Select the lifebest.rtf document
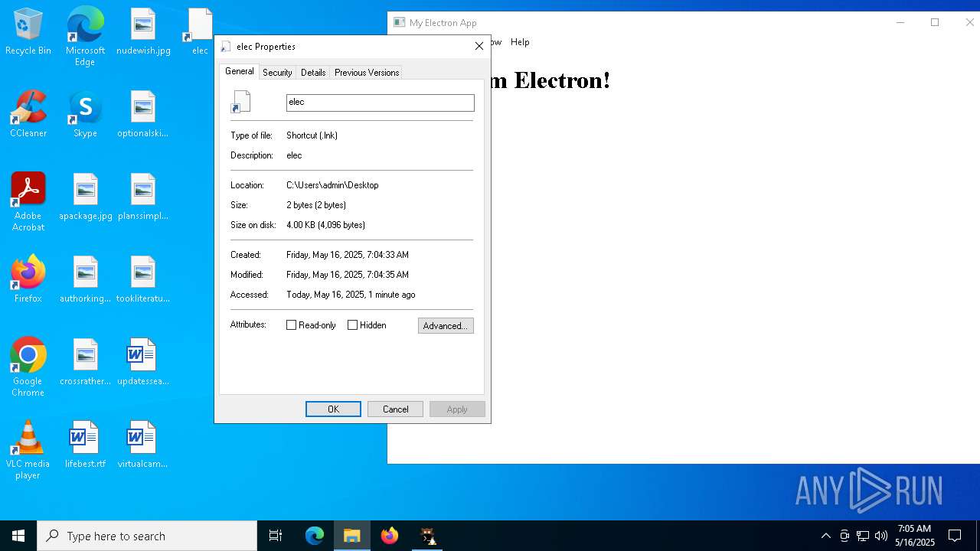 pyautogui.click(x=85, y=445)
